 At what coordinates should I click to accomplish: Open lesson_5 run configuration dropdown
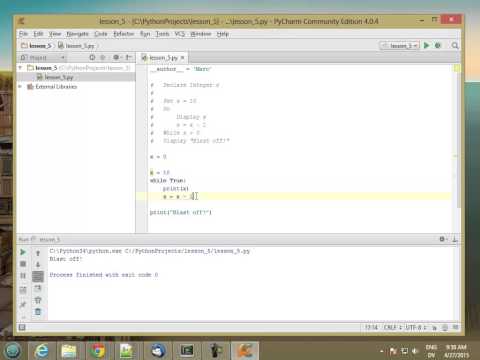point(399,45)
